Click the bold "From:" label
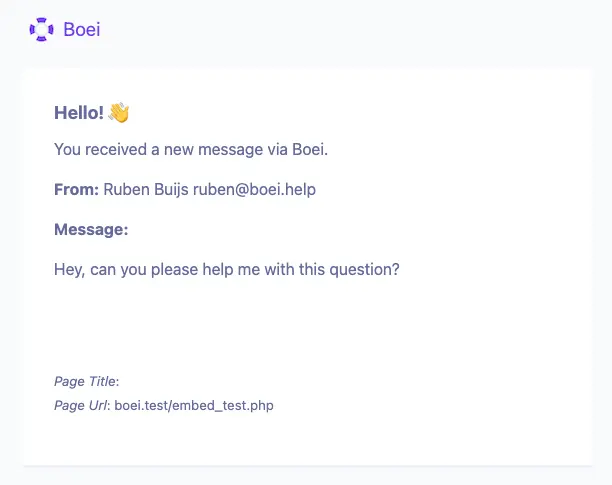612x485 pixels. click(x=76, y=189)
